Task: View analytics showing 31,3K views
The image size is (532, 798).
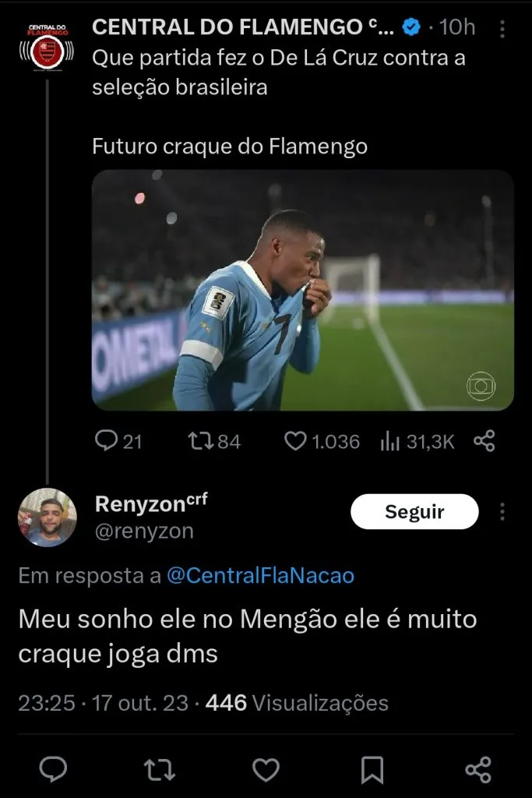Action: tap(389, 441)
